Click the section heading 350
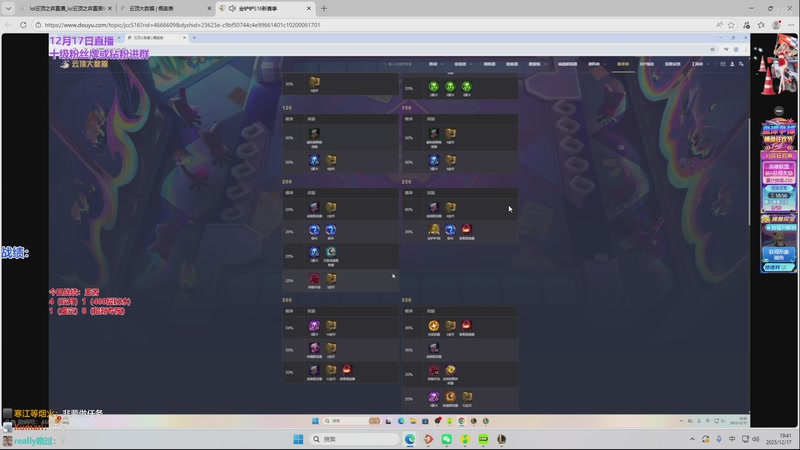Viewport: 800px width, 450px height. pyautogui.click(x=407, y=300)
